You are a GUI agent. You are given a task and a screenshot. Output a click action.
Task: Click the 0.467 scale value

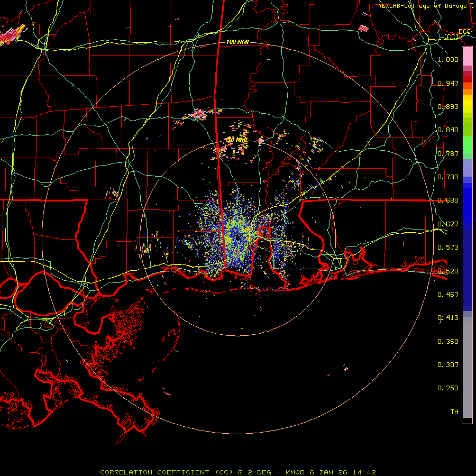point(448,295)
